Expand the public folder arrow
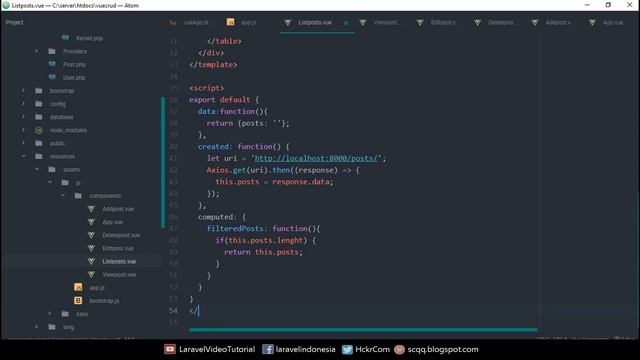The image size is (640, 360). (23, 143)
